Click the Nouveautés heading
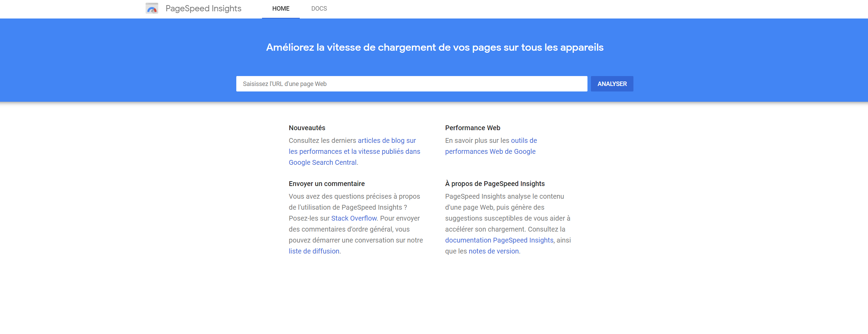The image size is (868, 334). click(x=307, y=128)
